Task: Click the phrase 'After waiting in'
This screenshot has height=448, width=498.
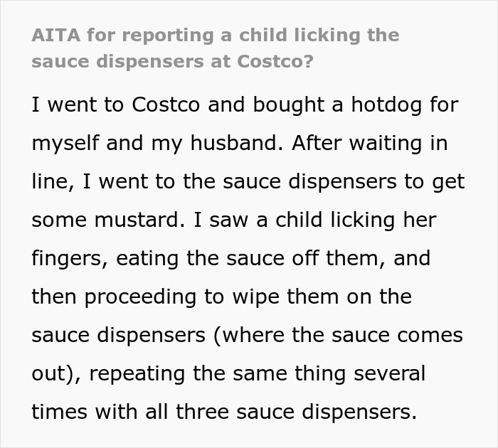Action: point(370,143)
